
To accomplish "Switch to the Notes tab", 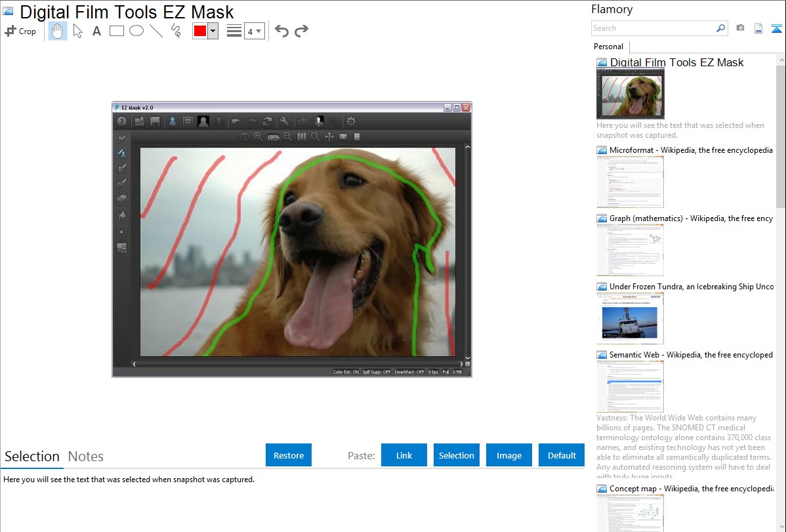I will [86, 457].
